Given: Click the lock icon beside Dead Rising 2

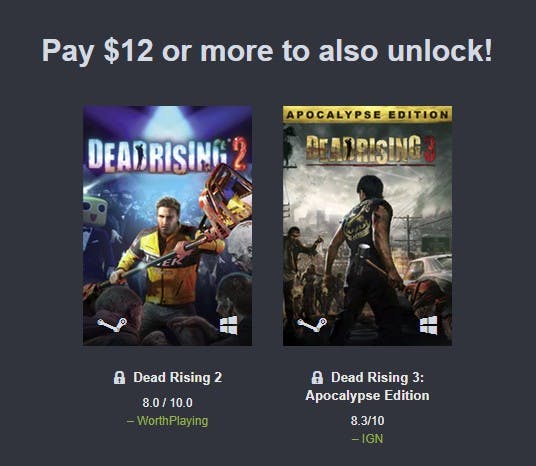Looking at the screenshot, I should click(119, 377).
